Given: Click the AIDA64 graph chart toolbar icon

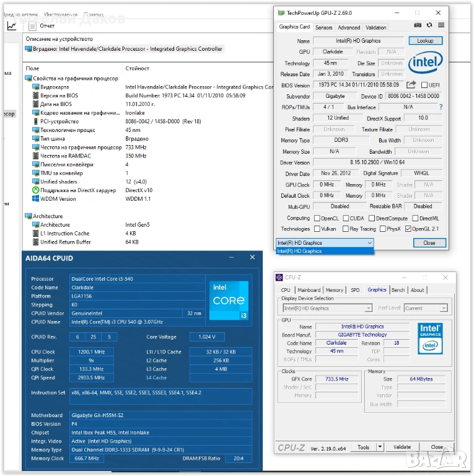Looking at the screenshot, I should [x=12, y=26].
